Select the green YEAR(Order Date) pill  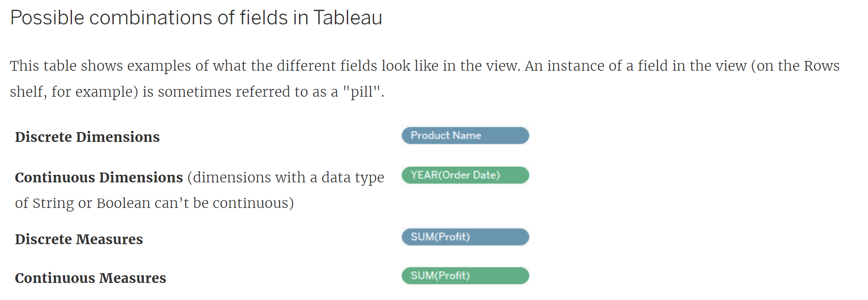[465, 175]
